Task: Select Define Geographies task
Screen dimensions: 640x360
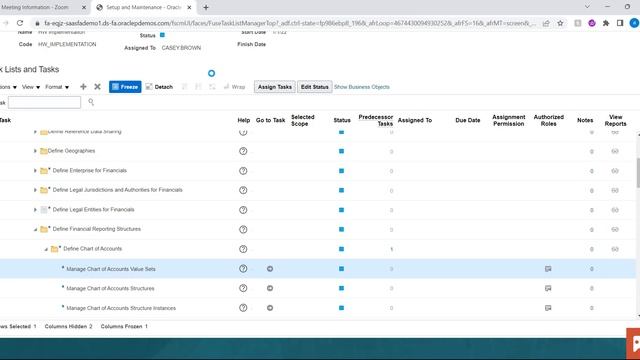Action: (71, 151)
